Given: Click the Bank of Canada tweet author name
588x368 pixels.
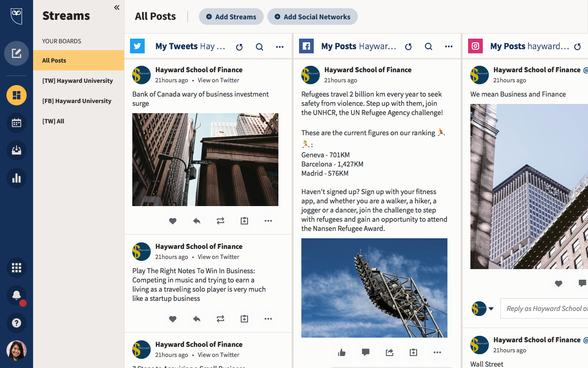Looking at the screenshot, I should pos(199,70).
